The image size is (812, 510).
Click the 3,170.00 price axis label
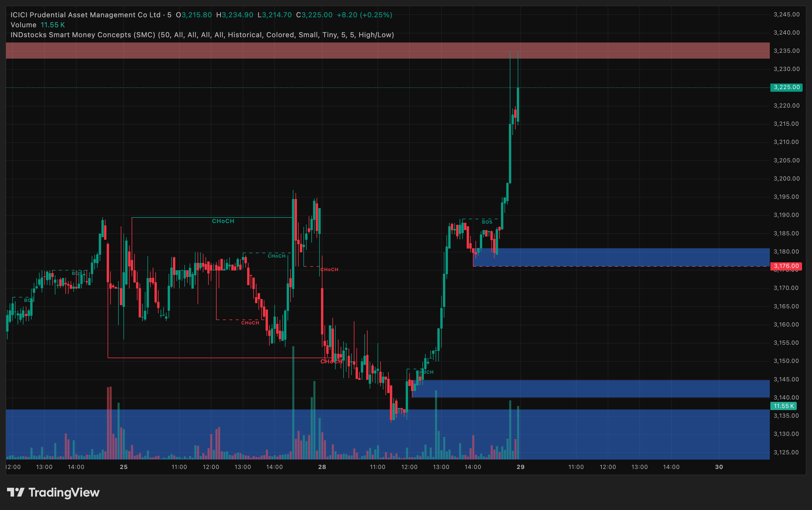(786, 288)
